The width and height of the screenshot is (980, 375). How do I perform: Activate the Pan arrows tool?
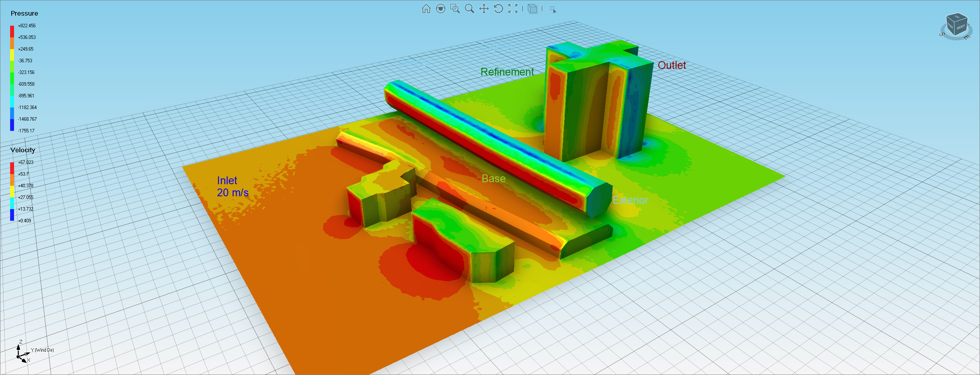pyautogui.click(x=484, y=9)
